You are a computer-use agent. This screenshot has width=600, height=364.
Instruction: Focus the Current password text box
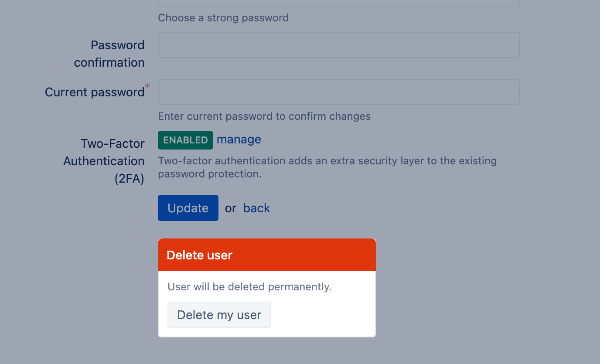[339, 92]
